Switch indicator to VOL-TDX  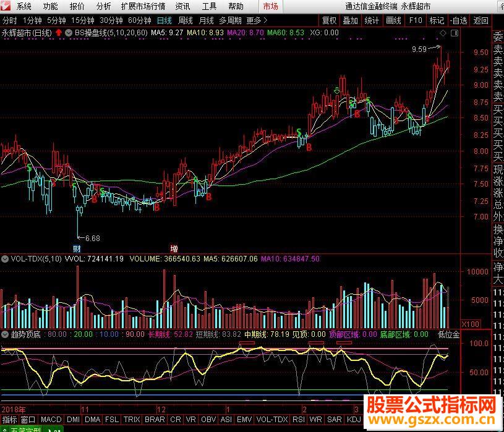click(272, 420)
